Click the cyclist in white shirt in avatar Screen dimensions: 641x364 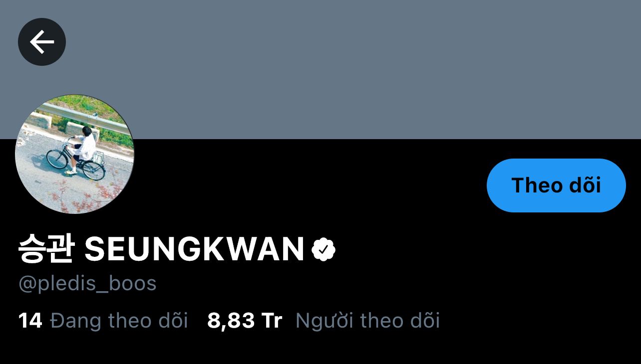(x=82, y=148)
